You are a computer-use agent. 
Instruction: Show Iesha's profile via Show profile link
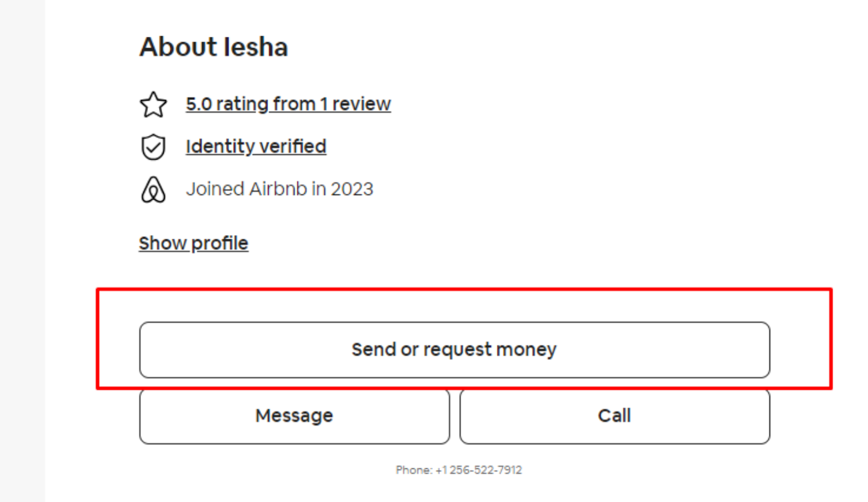194,243
